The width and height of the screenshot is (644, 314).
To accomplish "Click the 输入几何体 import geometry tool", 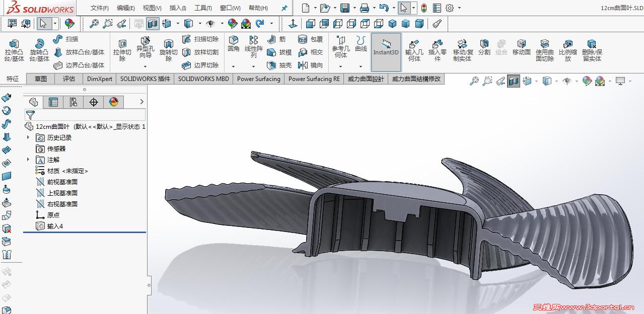I will pyautogui.click(x=414, y=51).
